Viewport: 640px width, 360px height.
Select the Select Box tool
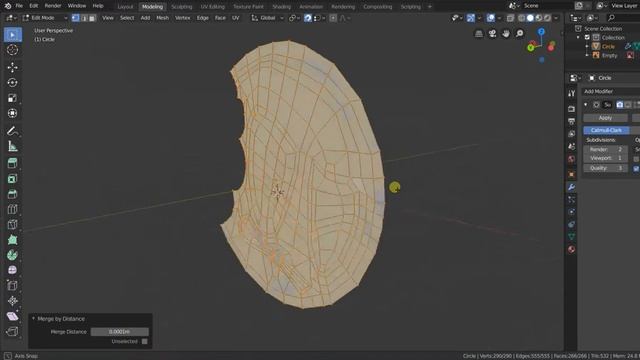click(12, 35)
